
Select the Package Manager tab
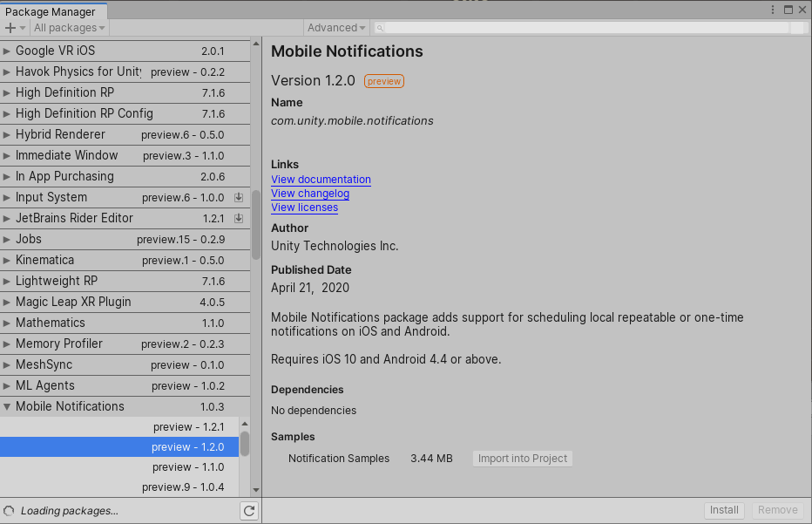click(51, 11)
